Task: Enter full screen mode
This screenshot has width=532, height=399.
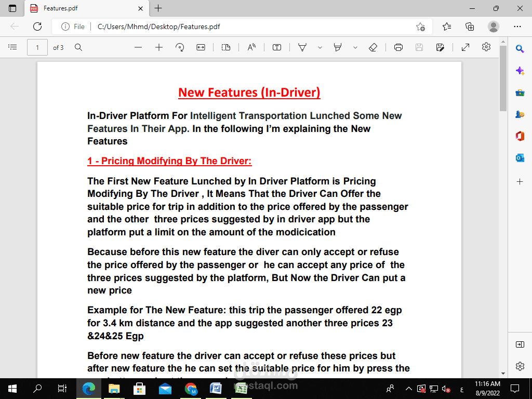Action: click(x=465, y=47)
